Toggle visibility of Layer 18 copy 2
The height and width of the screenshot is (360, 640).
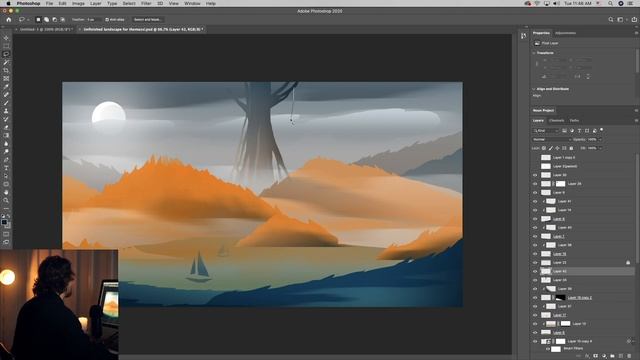pyautogui.click(x=535, y=298)
